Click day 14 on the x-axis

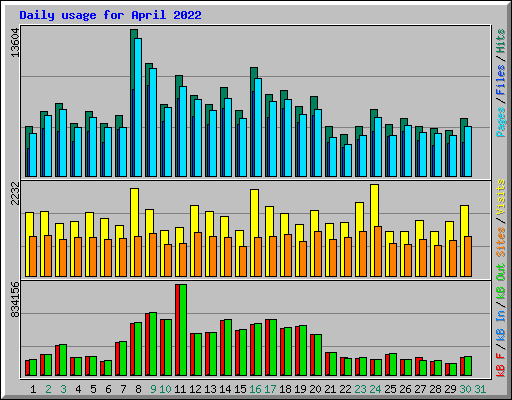pos(225,389)
